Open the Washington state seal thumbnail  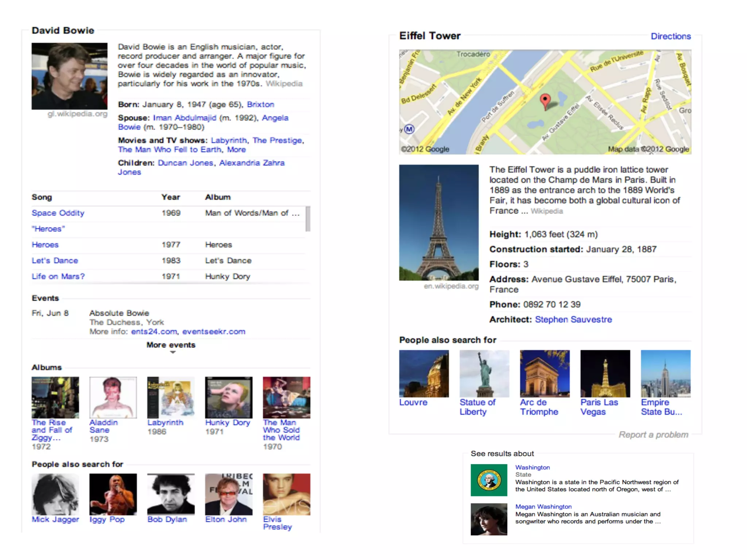489,480
